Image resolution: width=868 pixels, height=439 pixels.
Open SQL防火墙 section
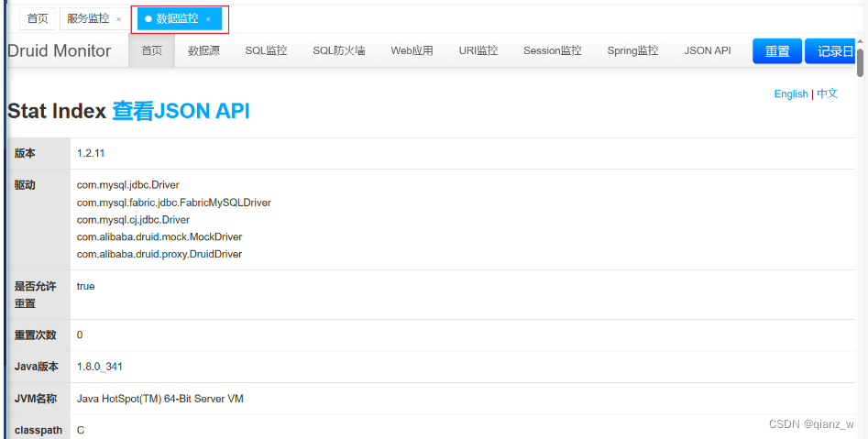(x=339, y=51)
